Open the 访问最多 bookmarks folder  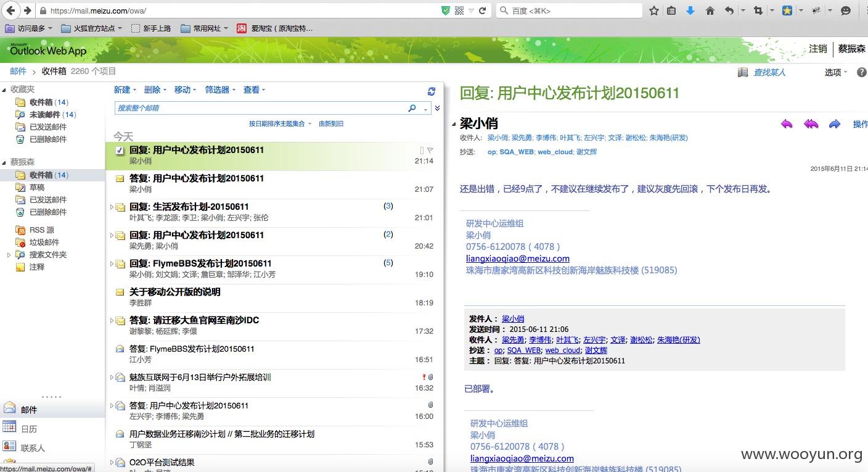click(30, 28)
